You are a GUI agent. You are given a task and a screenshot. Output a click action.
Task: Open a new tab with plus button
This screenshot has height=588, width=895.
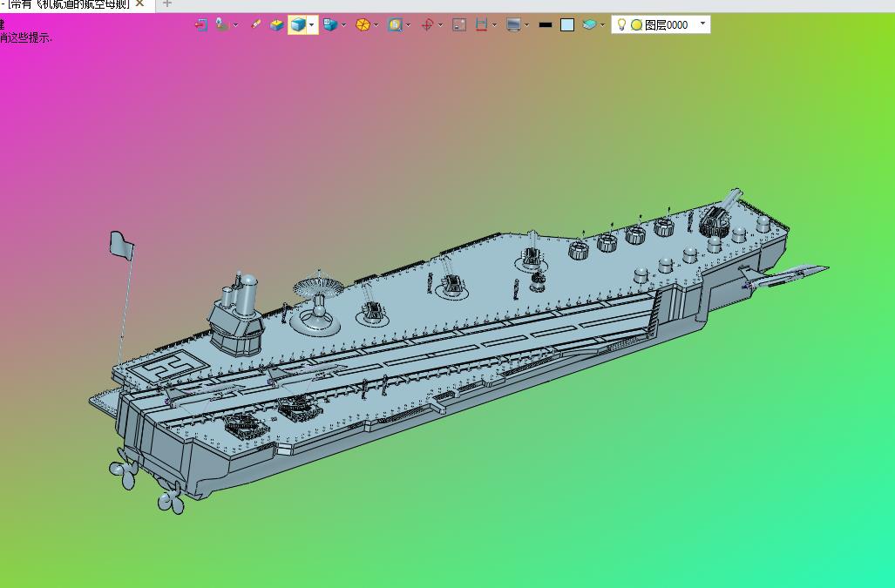[x=167, y=4]
